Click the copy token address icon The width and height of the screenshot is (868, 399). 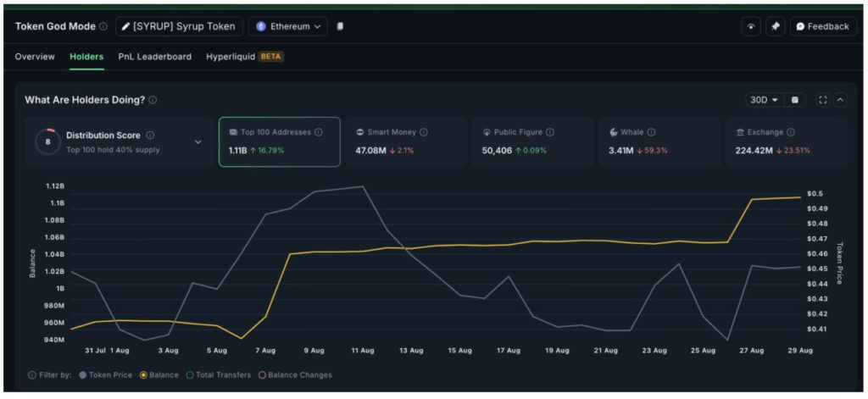(x=340, y=26)
